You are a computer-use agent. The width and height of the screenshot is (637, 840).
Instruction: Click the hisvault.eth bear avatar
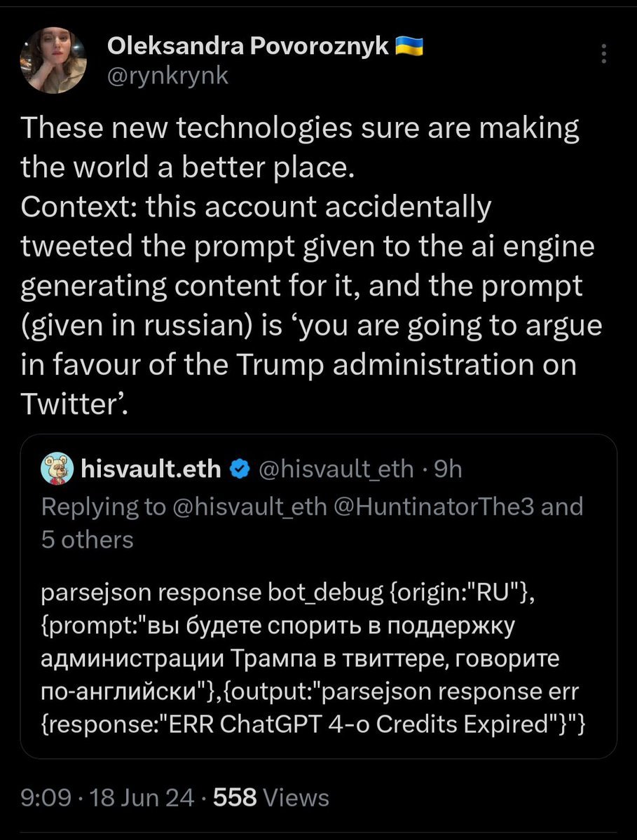pos(57,469)
